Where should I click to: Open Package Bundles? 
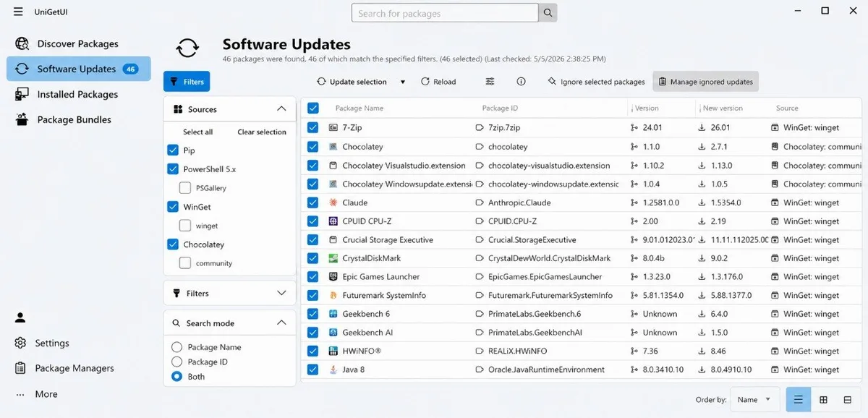79,119
